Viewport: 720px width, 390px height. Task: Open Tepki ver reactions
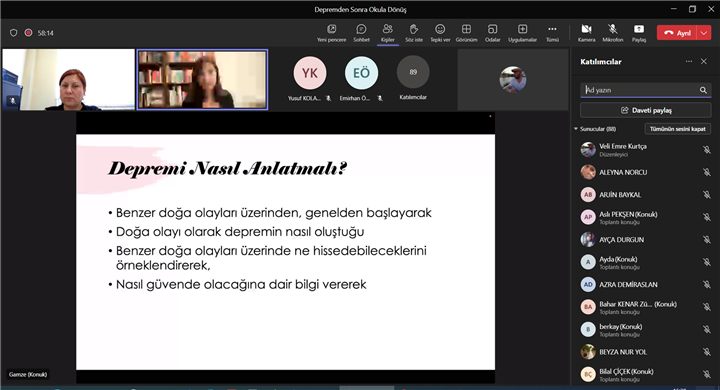tap(440, 33)
